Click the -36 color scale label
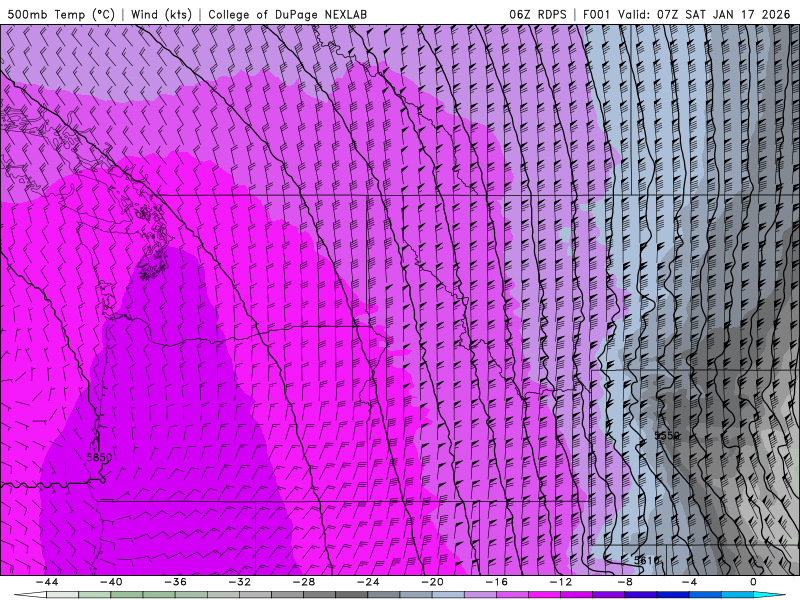 (x=176, y=582)
